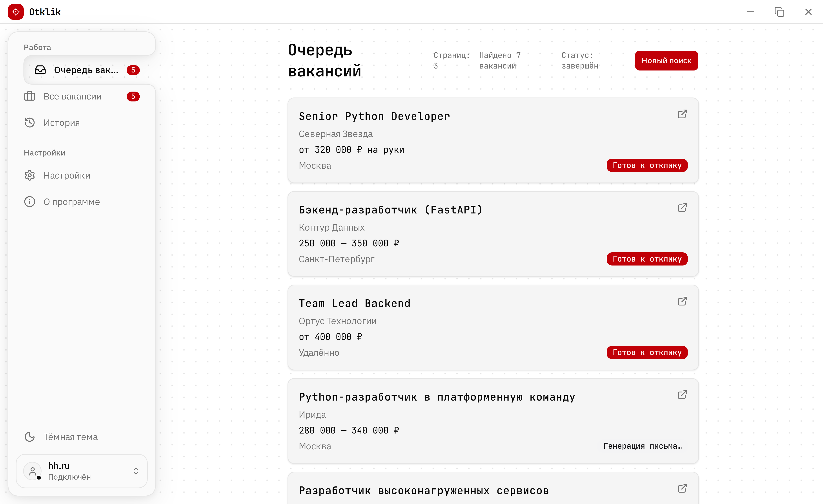Image resolution: width=823 pixels, height=504 pixels.
Task: Click the company name Северная Звезда
Action: 336,134
